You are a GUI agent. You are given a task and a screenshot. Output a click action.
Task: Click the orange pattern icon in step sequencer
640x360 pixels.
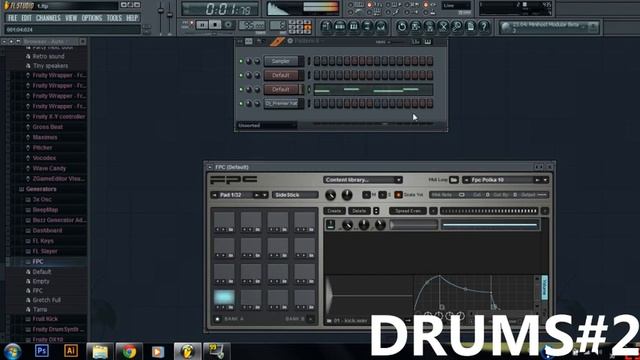pyautogui.click(x=277, y=42)
